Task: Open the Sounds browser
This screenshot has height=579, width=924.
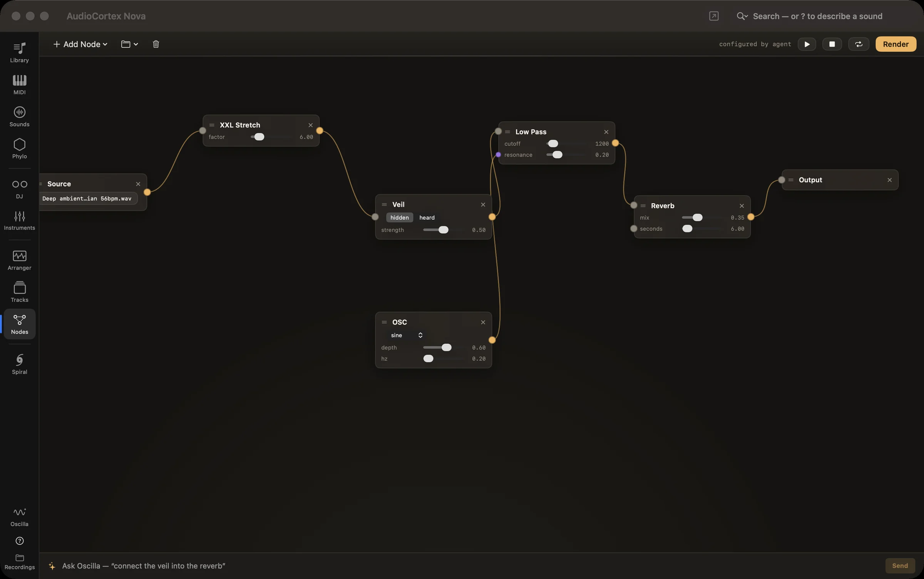Action: click(x=19, y=116)
